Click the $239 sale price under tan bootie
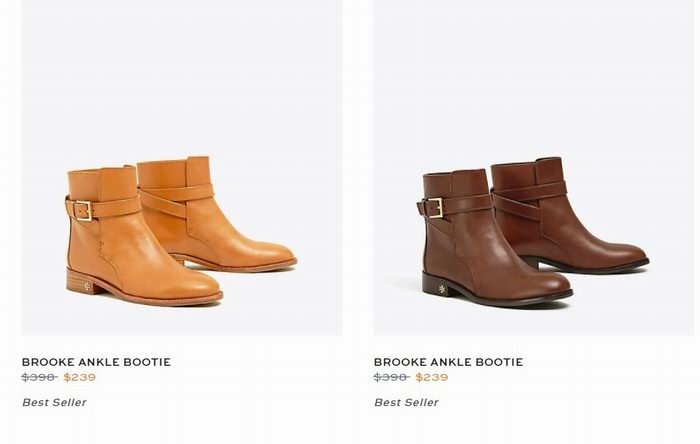Viewport: 700px width, 444px height. tap(79, 378)
